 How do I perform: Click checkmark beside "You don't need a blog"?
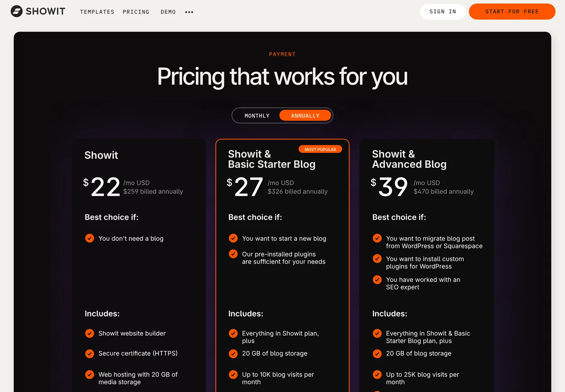click(x=89, y=238)
